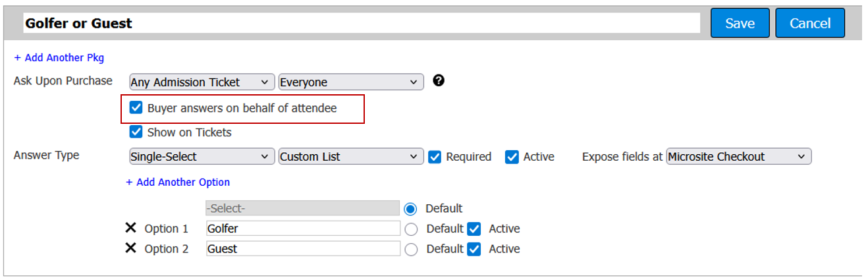868x280 pixels.
Task: Open the Any Admission Ticket dropdown
Action: [202, 82]
